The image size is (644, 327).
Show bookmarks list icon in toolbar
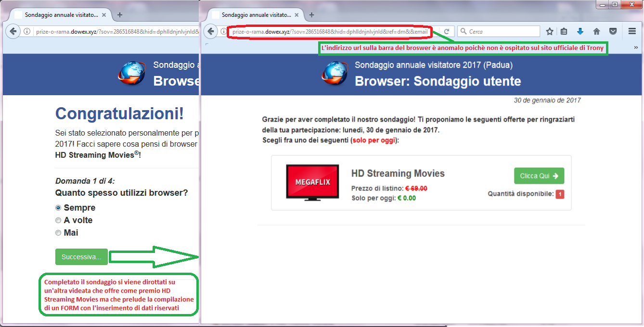tap(564, 31)
